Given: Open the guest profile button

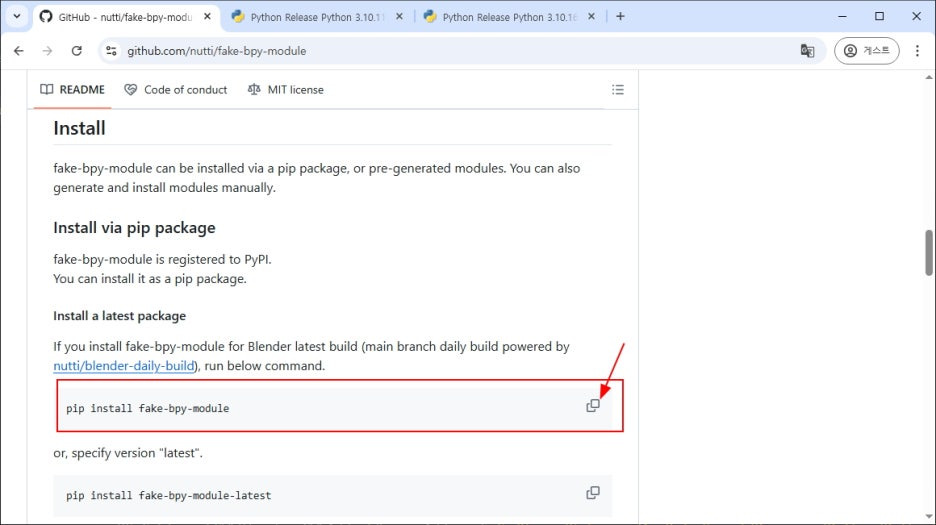Looking at the screenshot, I should tap(867, 51).
